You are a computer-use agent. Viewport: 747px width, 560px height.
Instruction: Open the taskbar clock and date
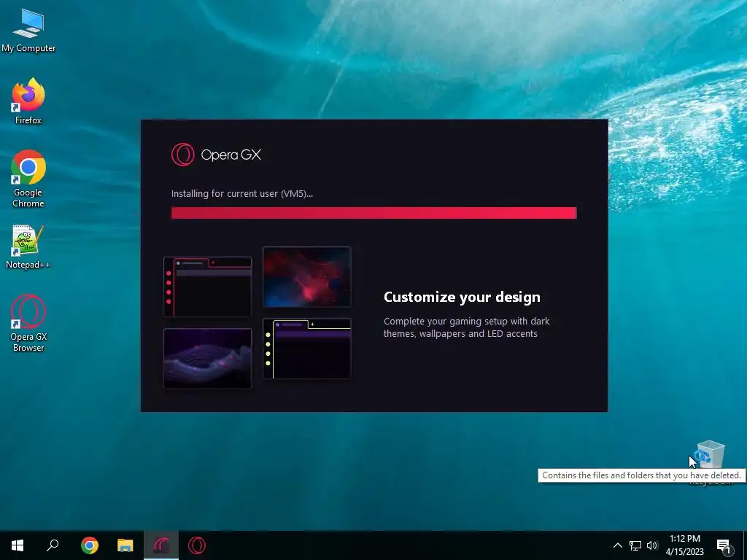click(x=684, y=545)
